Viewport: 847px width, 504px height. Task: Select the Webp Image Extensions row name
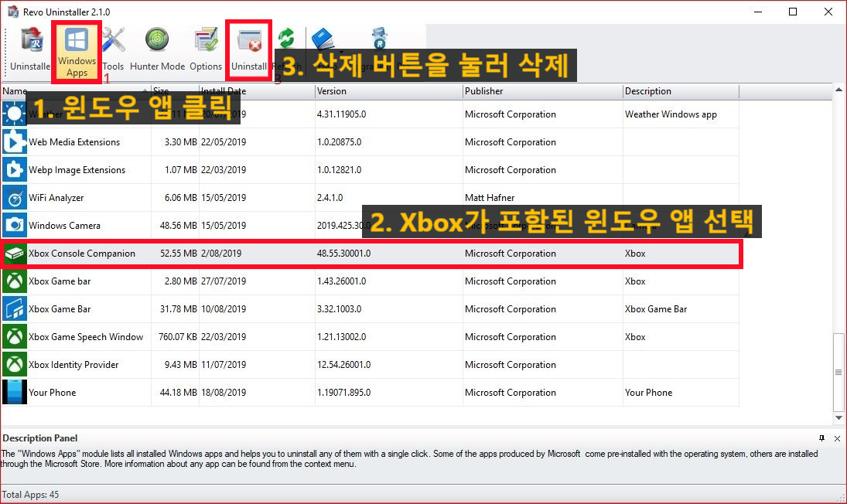pos(77,169)
